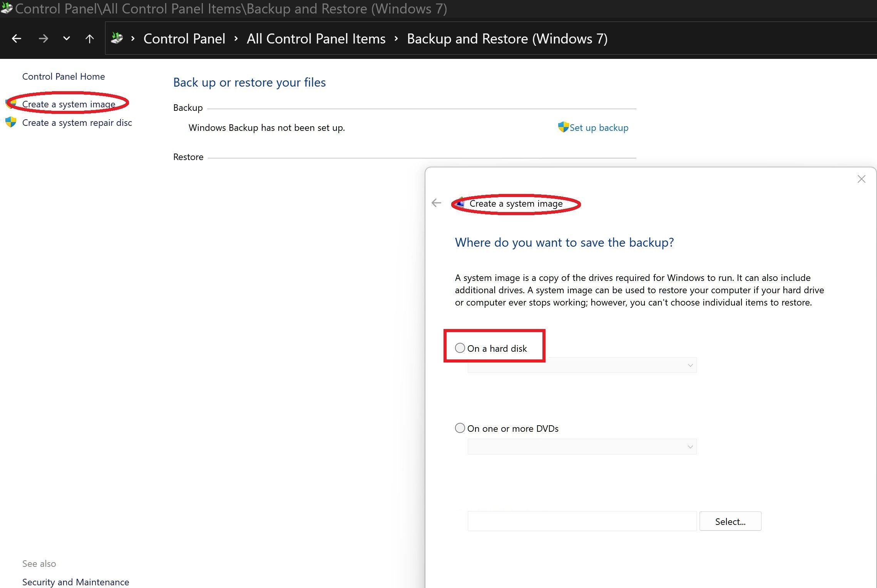Close the Create a system image dialog

pyautogui.click(x=861, y=179)
